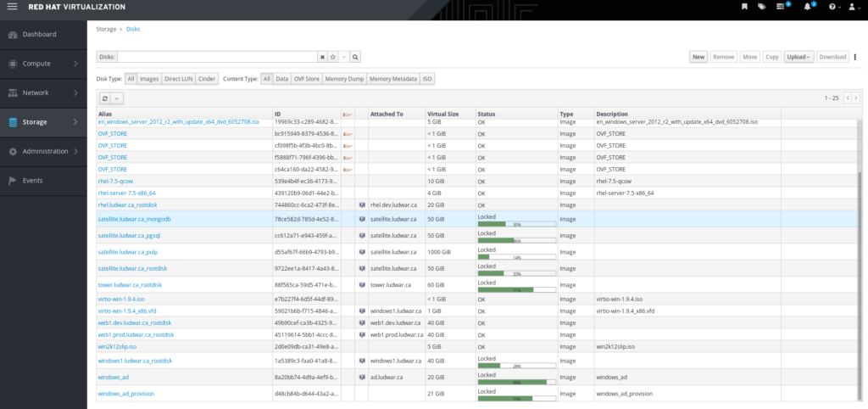Click progress bar of satellite.ludwar.ca_pulp row
Screen dimensions: 868x409
[516, 257]
